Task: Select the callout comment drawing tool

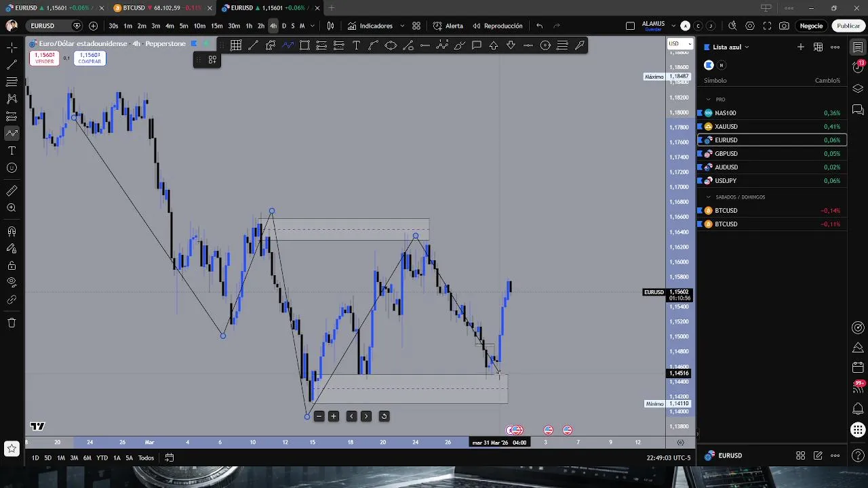Action: pyautogui.click(x=477, y=45)
